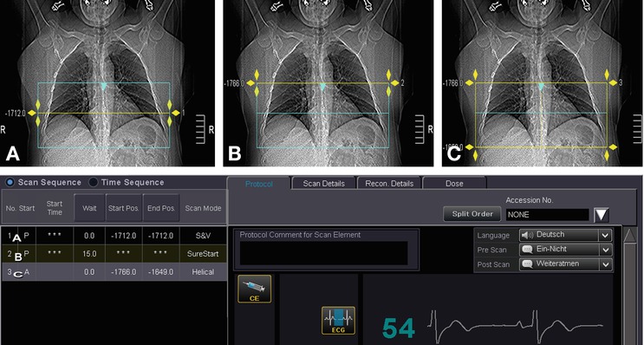Click the cyan center triangle in scanogram A

[x=103, y=87]
